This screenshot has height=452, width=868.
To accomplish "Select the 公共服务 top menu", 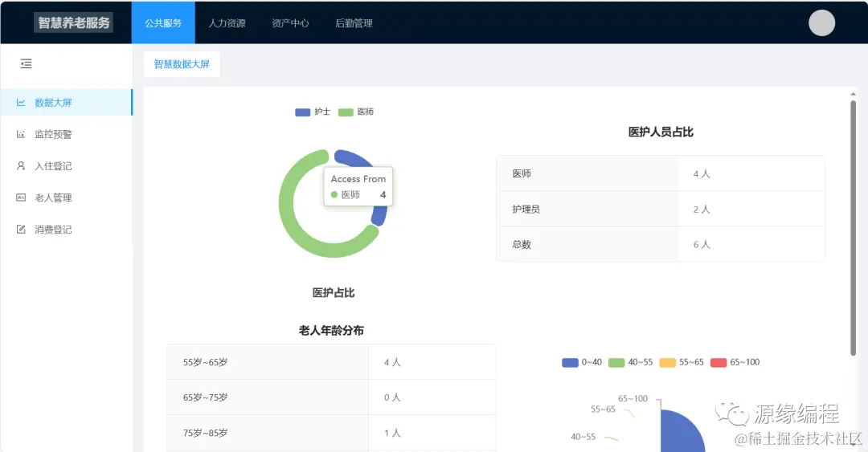I will 163,22.
